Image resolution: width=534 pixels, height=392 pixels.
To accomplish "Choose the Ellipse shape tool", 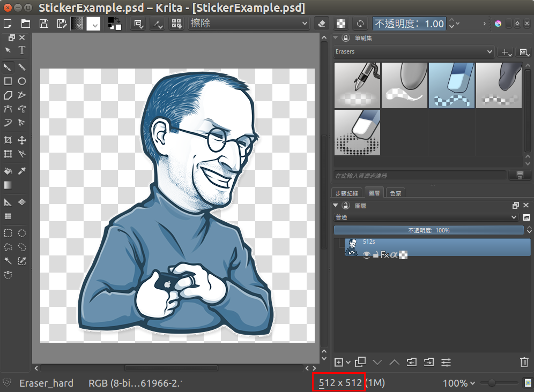I will 22,81.
